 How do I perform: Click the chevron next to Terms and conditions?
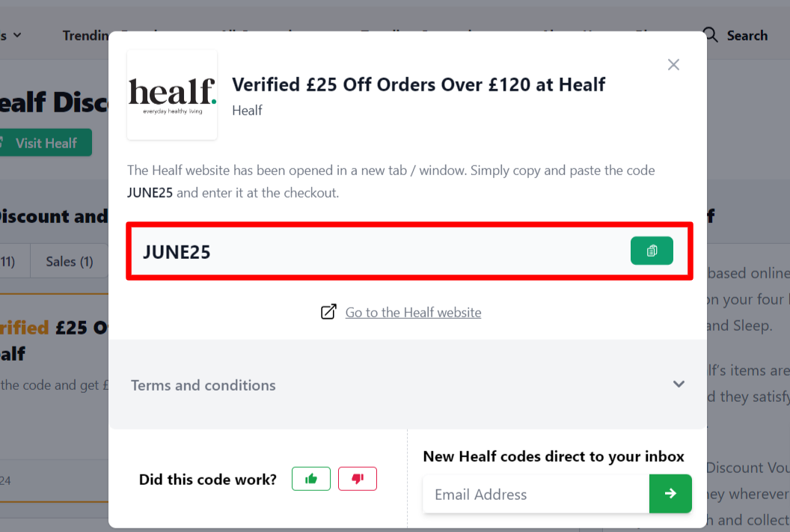[x=679, y=384]
